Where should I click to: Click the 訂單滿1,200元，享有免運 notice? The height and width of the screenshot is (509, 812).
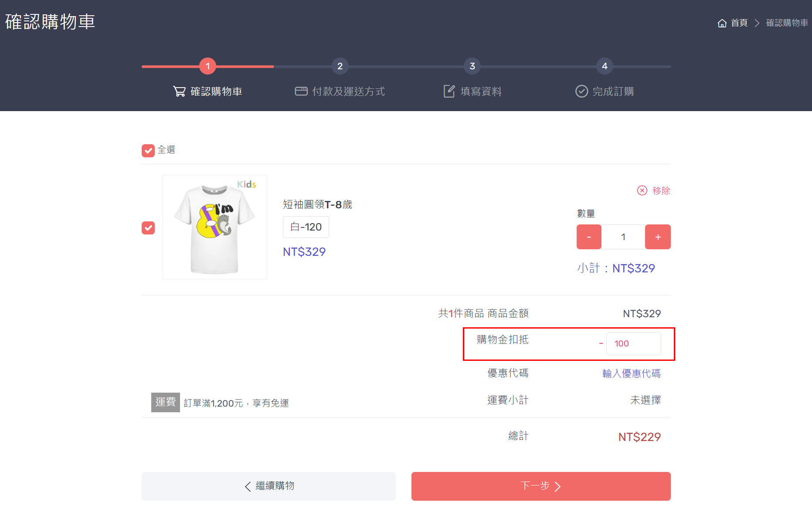[236, 403]
